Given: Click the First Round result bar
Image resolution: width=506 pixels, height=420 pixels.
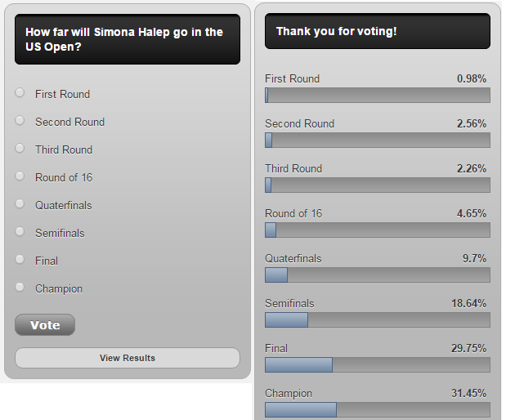Looking at the screenshot, I should pos(377,96).
